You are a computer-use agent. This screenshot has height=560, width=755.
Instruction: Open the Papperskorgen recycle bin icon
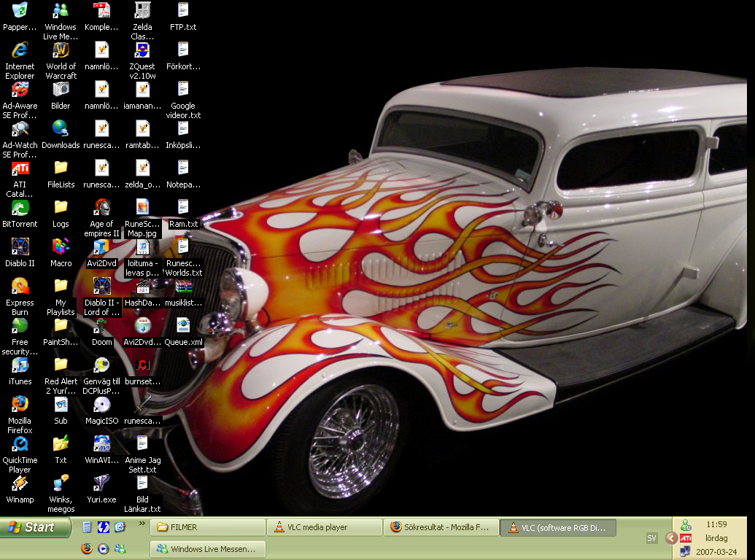pos(20,12)
